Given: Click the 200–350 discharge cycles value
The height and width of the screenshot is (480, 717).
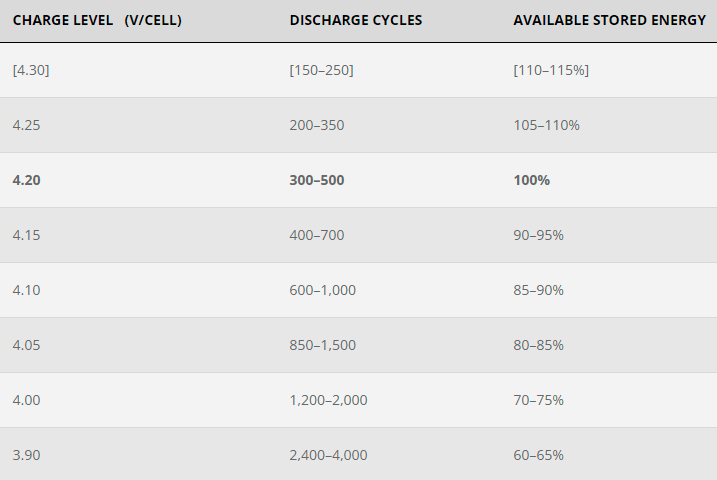Looking at the screenshot, I should point(317,125).
